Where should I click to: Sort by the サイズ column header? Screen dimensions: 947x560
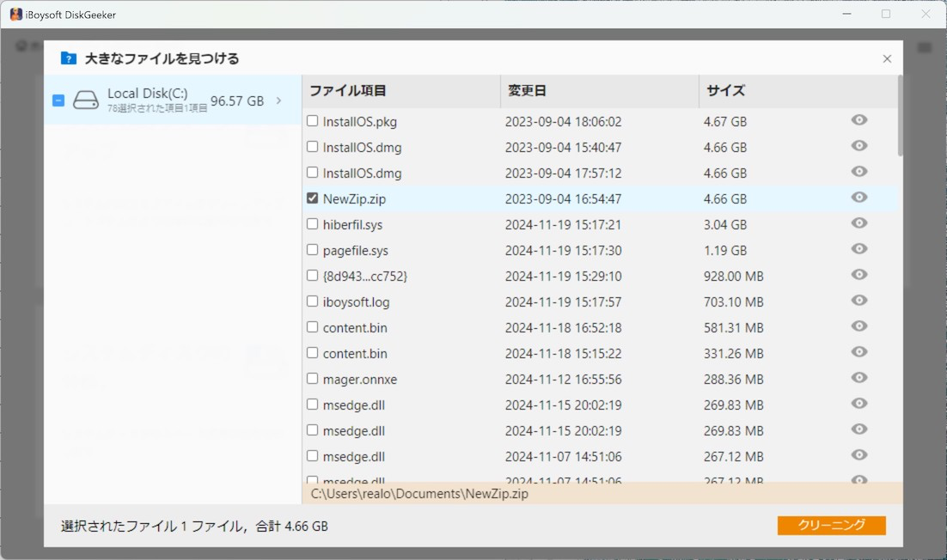[x=797, y=91]
